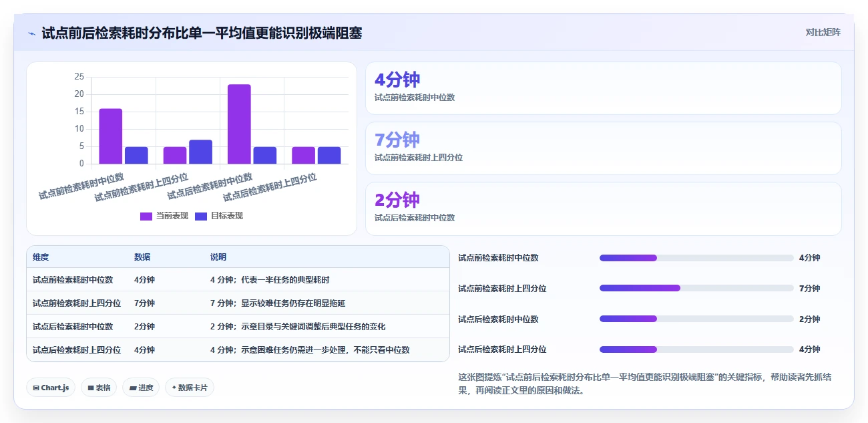Image resolution: width=868 pixels, height=423 pixels.
Task: Click the 试点前检索耗时上四分位 progress bar
Action: click(x=696, y=288)
